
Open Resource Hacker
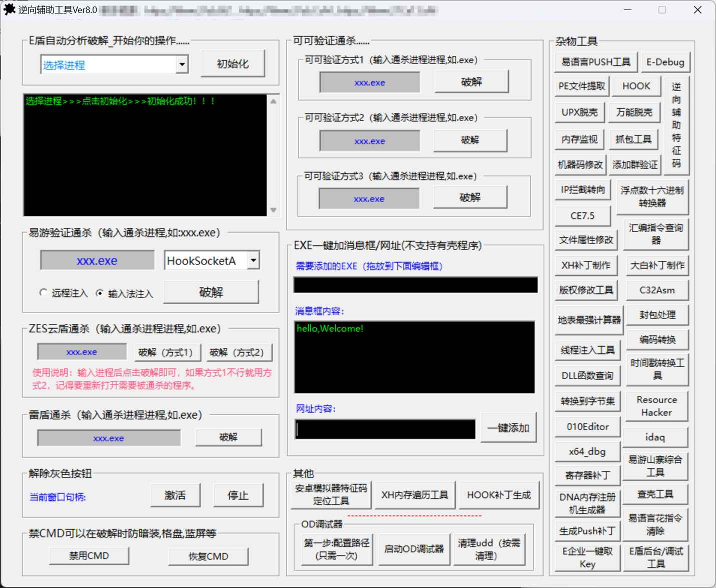point(656,406)
